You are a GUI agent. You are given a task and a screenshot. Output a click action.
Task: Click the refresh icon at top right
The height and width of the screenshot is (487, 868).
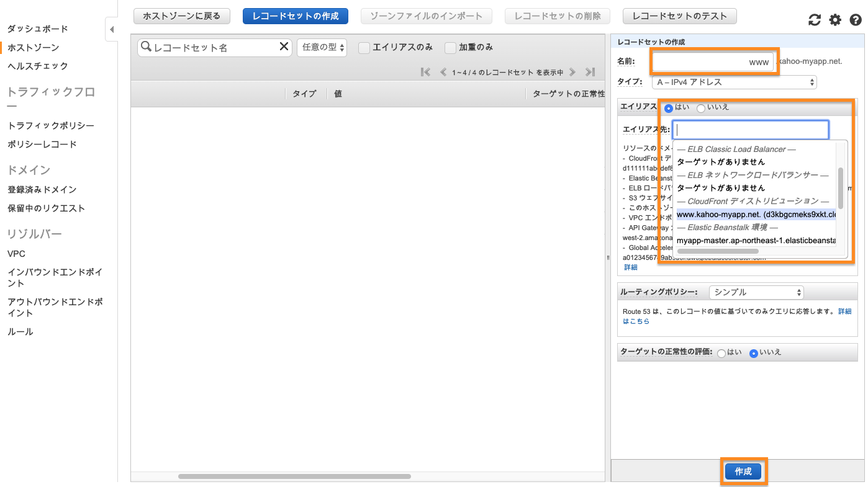point(815,20)
